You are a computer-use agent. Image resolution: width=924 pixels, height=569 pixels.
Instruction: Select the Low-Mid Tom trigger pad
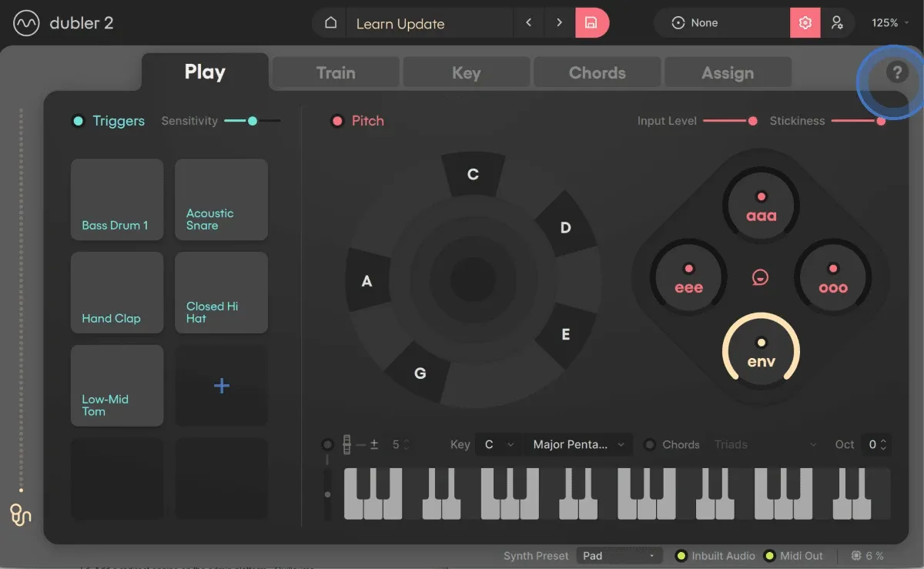pos(117,386)
